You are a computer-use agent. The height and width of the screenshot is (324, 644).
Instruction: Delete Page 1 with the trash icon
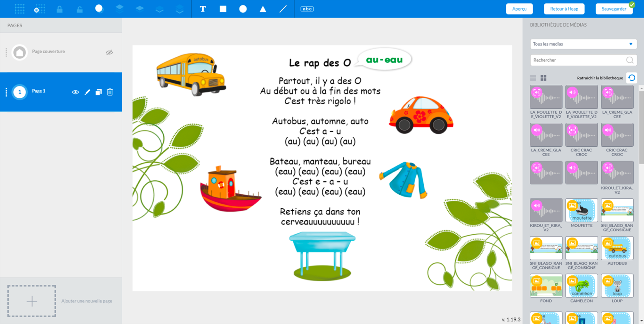click(110, 92)
